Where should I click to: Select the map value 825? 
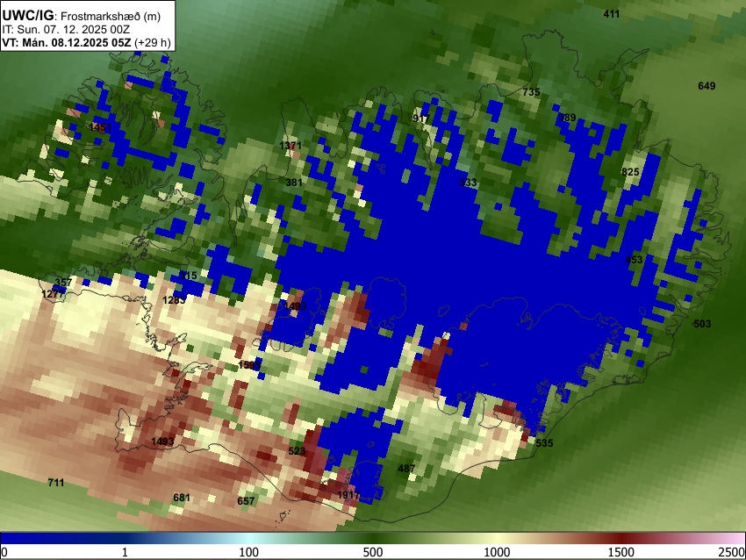click(630, 172)
